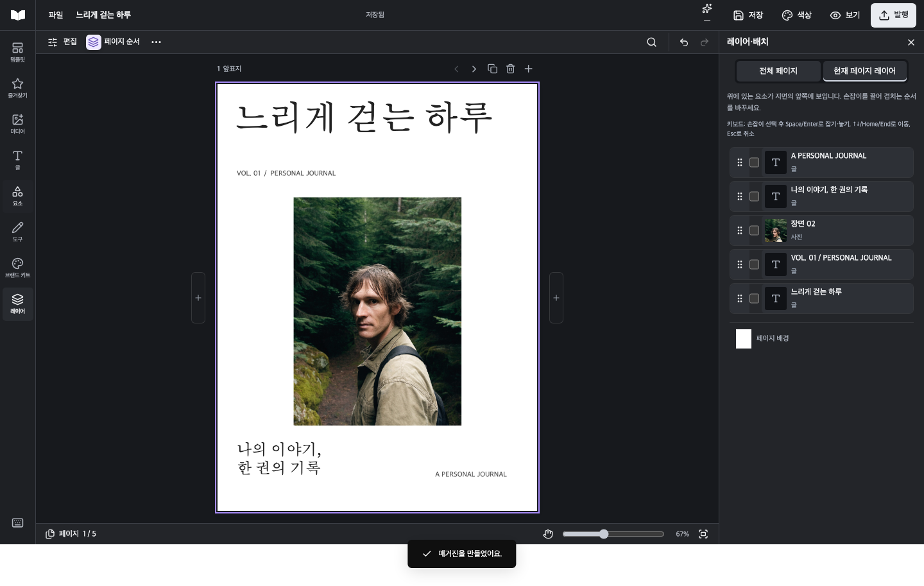Image resolution: width=924 pixels, height=586 pixels.
Task: Check the '나의 이야기, 한 권의 기록' layer checkbox
Action: [754, 196]
